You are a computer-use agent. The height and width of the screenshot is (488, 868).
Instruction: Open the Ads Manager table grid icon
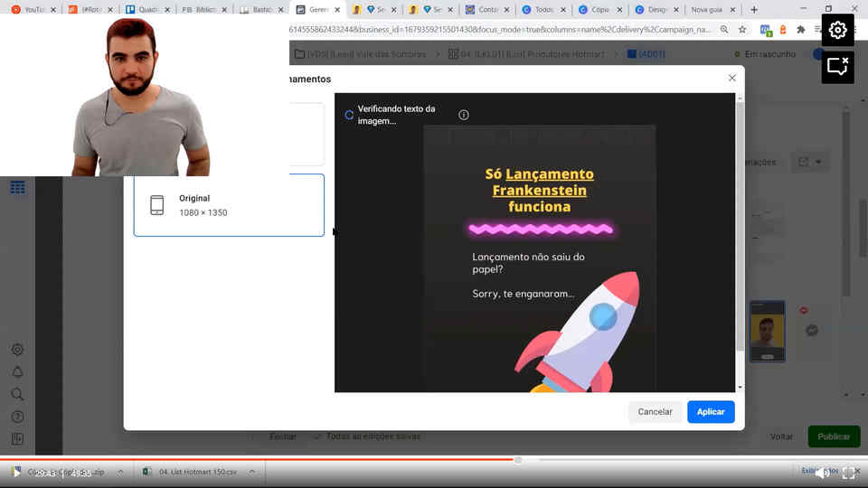17,188
